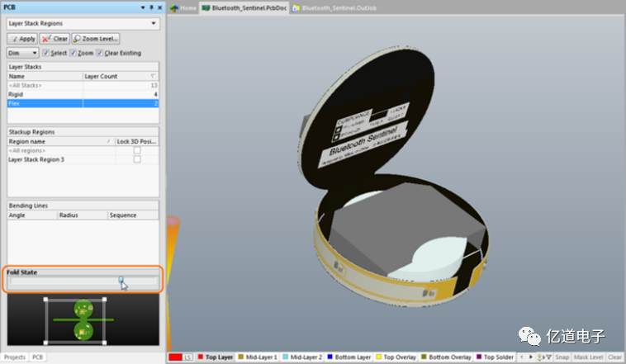Click the Apply filter button
The image size is (626, 364).
[x=22, y=39]
